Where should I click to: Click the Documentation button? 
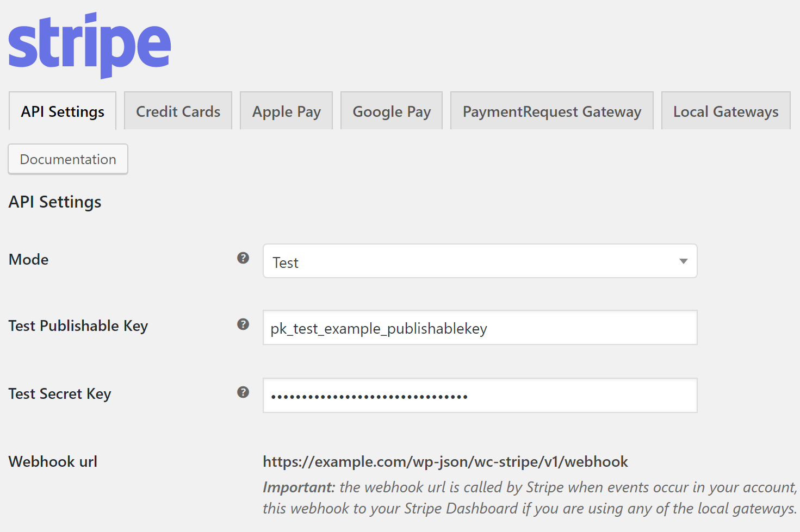[x=68, y=159]
